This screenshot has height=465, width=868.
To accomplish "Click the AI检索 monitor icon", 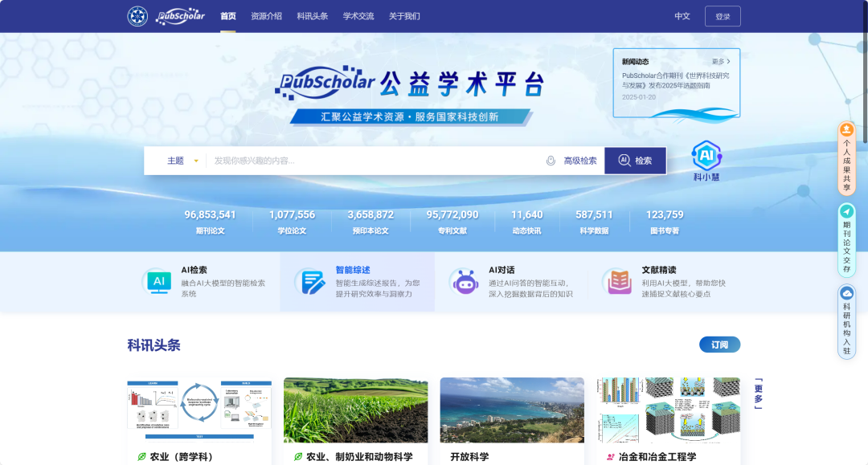I will (x=158, y=282).
